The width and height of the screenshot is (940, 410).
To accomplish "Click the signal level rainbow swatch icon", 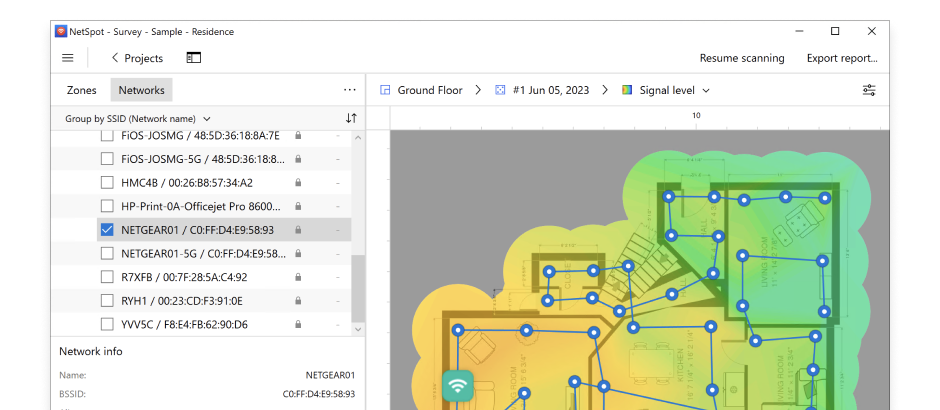I will tap(627, 91).
